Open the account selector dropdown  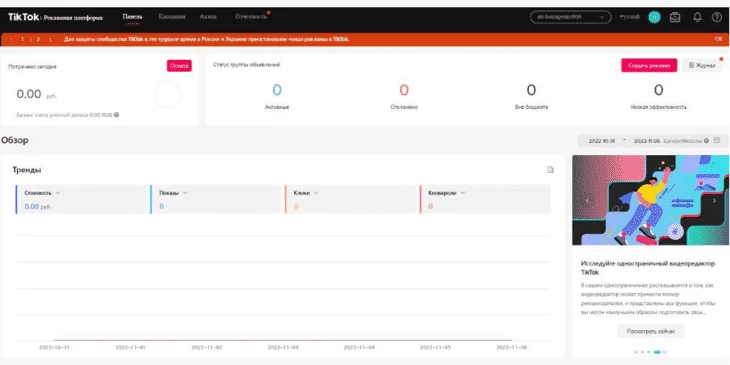tap(570, 17)
